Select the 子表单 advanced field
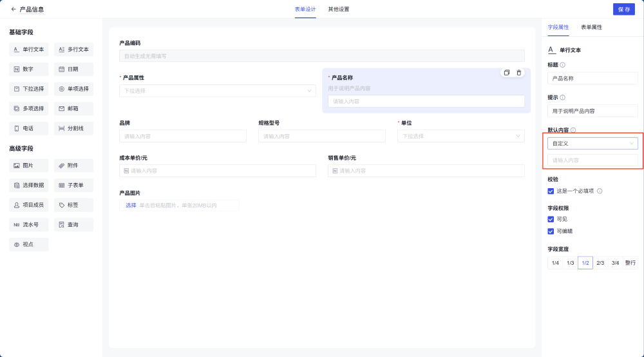The height and width of the screenshot is (357, 644). [x=73, y=185]
